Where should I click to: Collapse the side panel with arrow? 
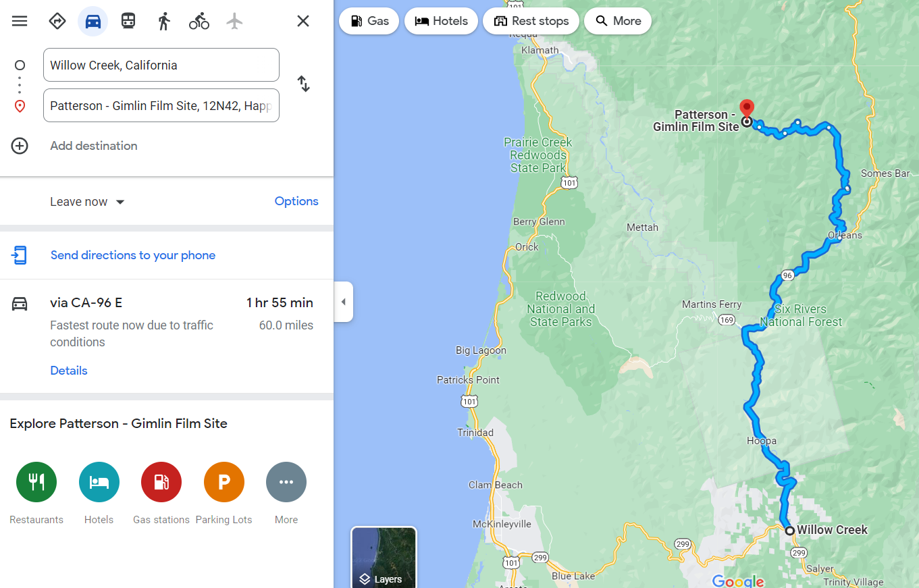(343, 302)
